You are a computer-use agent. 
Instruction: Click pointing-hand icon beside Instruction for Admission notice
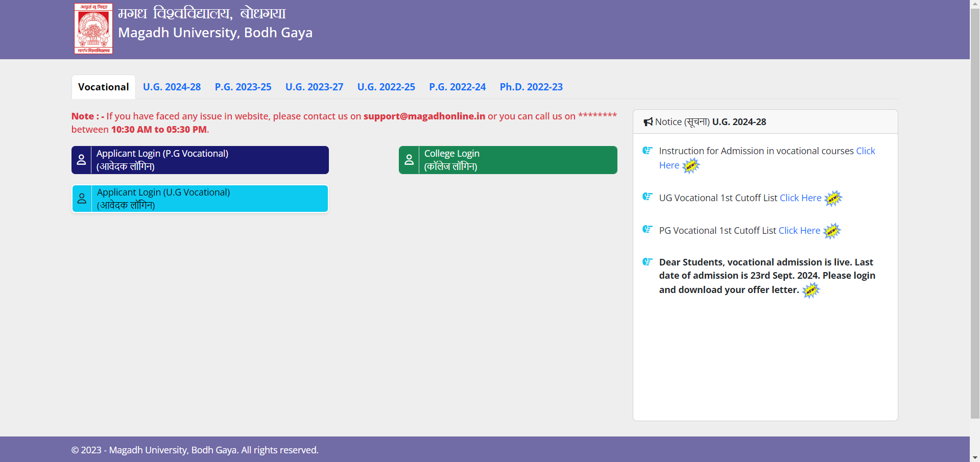pos(648,151)
